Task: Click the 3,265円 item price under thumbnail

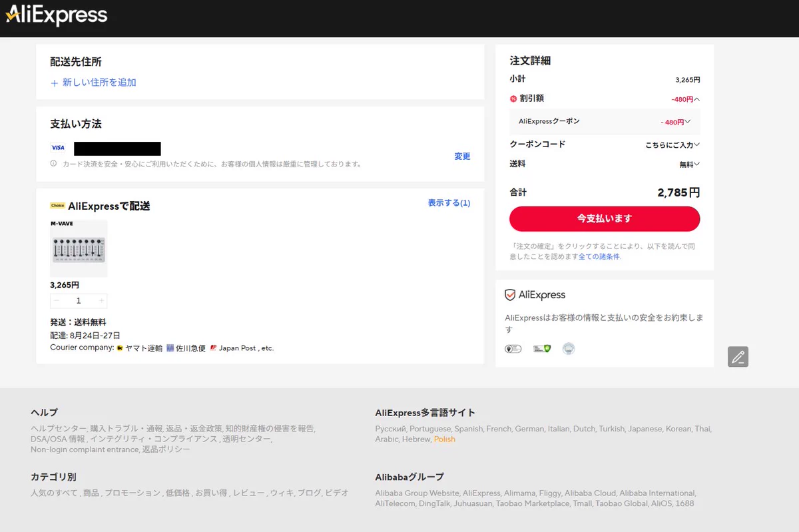Action: [x=65, y=285]
